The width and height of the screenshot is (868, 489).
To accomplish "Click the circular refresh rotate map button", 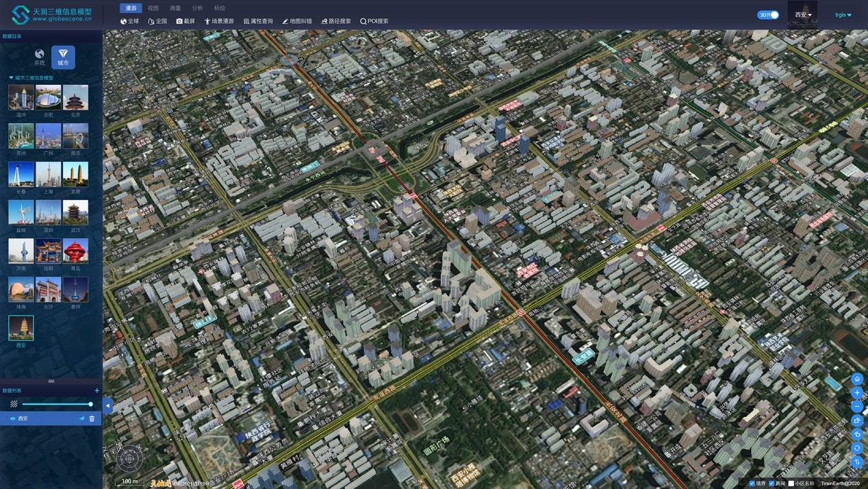I will pos(857,448).
